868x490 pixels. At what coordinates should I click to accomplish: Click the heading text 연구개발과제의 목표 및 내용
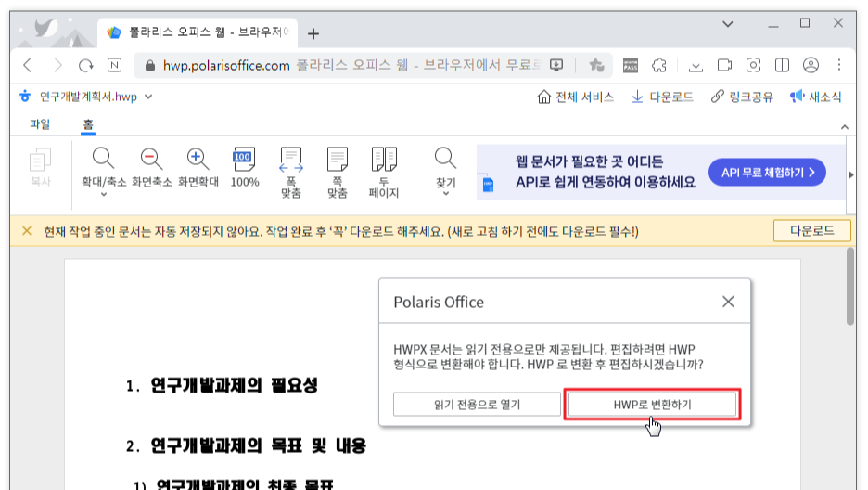coord(259,445)
